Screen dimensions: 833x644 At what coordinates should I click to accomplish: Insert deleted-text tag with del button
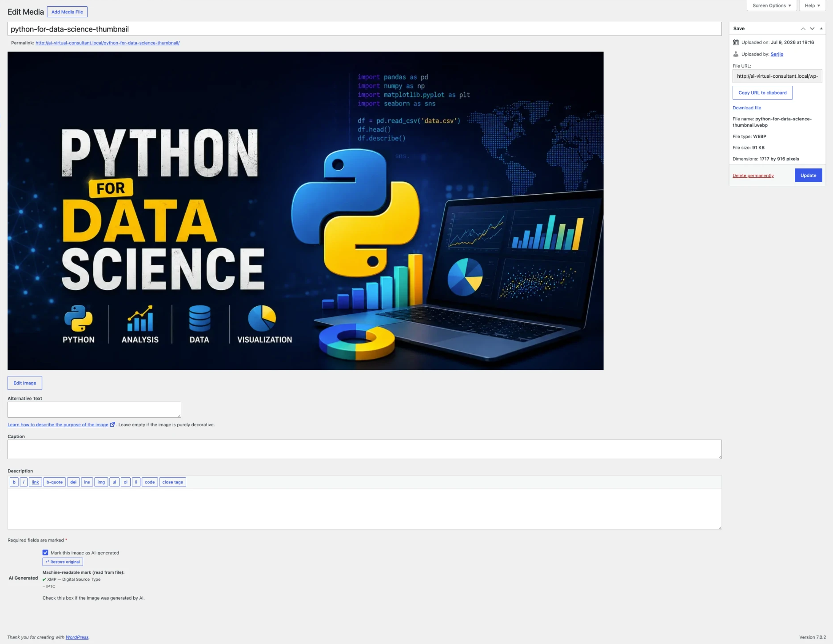coord(73,482)
